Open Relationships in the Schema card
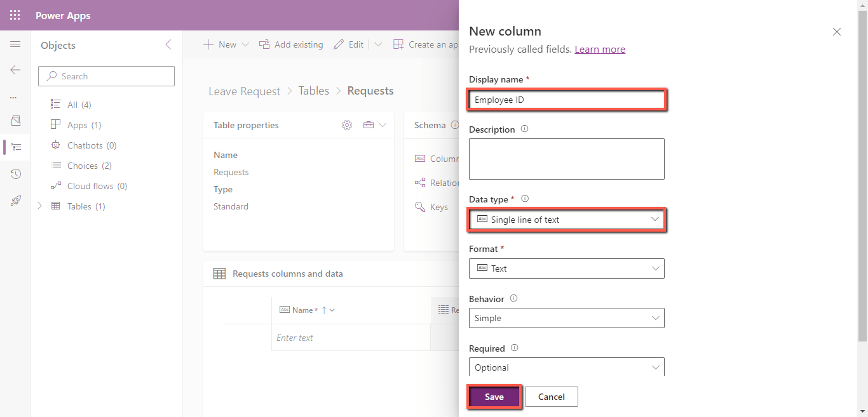Image resolution: width=868 pixels, height=417 pixels. (x=437, y=183)
